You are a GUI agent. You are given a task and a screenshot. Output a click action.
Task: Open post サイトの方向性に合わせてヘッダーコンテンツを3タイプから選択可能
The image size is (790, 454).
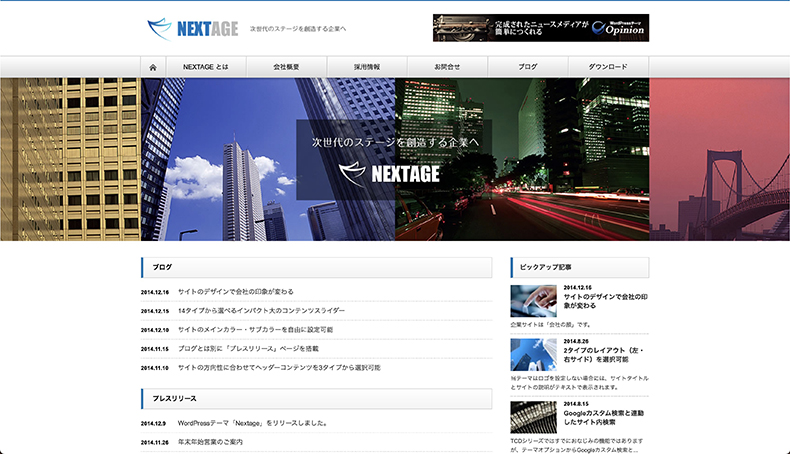279,368
